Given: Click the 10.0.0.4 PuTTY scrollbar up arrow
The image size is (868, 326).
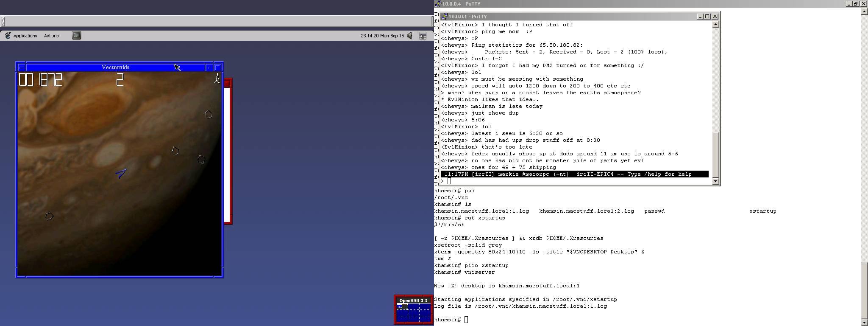Looking at the screenshot, I should (x=865, y=11).
